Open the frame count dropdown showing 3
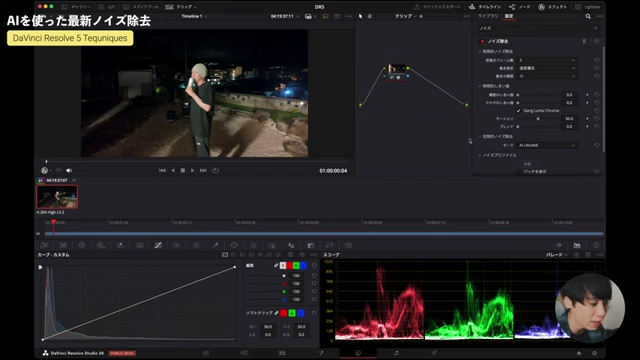Image resolution: width=640 pixels, height=360 pixels. click(547, 60)
